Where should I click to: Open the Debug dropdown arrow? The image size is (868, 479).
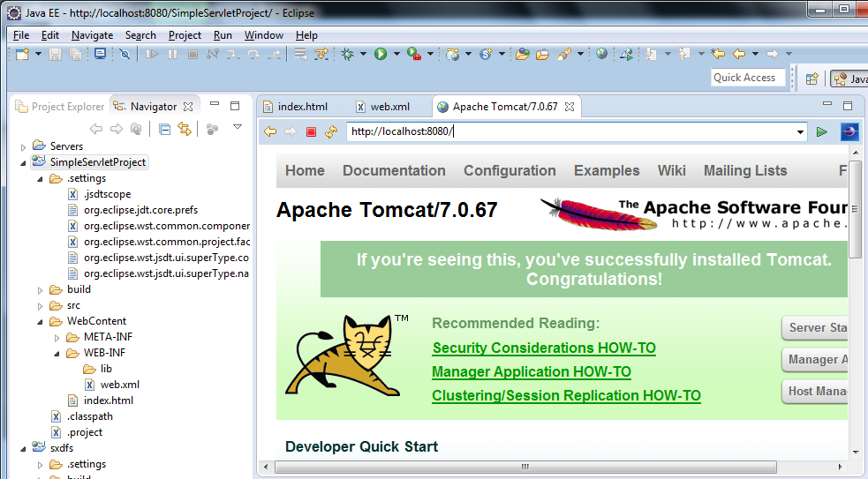coord(363,54)
